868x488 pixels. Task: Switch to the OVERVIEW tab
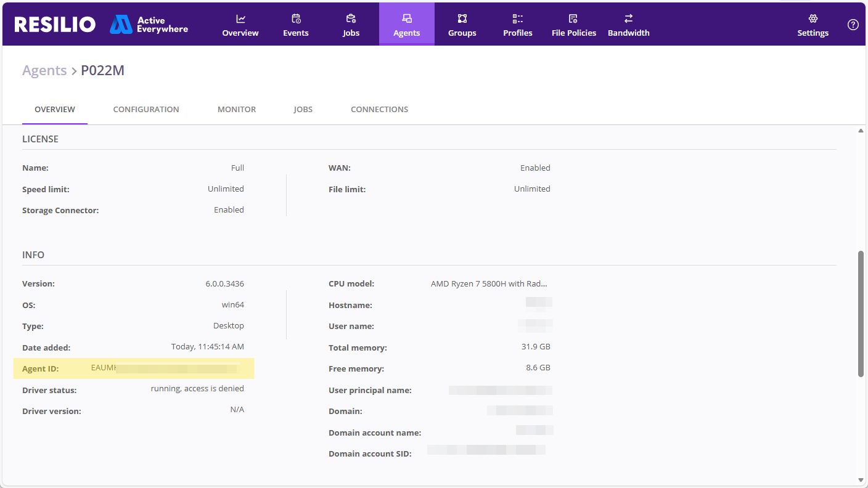pyautogui.click(x=55, y=109)
